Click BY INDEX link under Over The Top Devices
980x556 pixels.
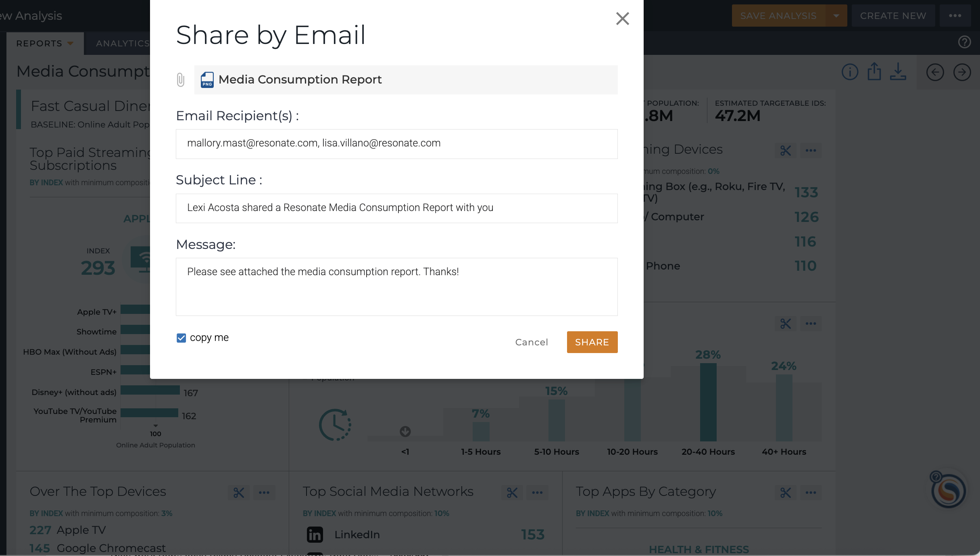(x=46, y=513)
